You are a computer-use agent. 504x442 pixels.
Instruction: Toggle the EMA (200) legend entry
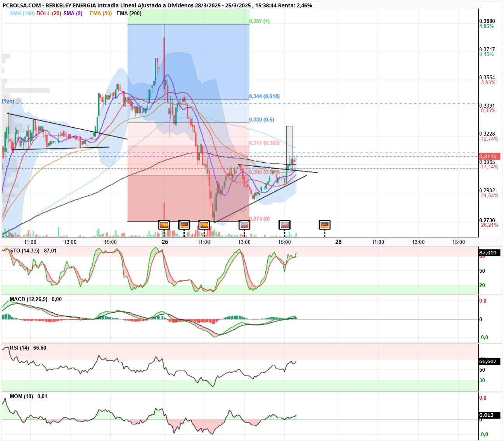(x=129, y=13)
